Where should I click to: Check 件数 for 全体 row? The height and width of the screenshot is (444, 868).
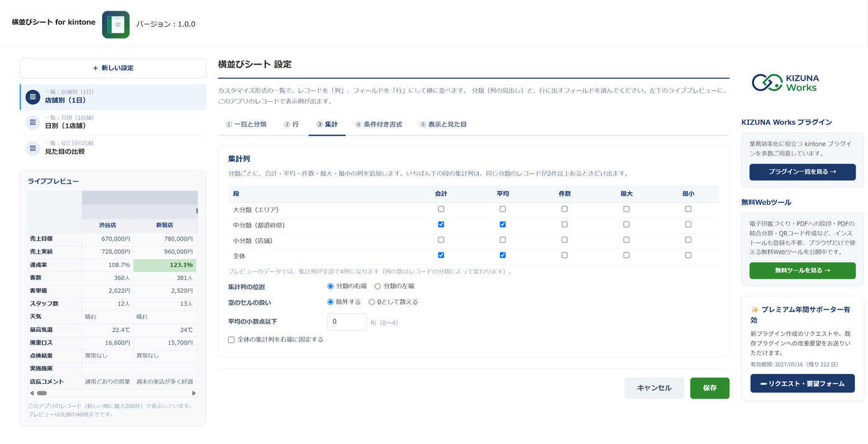pyautogui.click(x=564, y=255)
